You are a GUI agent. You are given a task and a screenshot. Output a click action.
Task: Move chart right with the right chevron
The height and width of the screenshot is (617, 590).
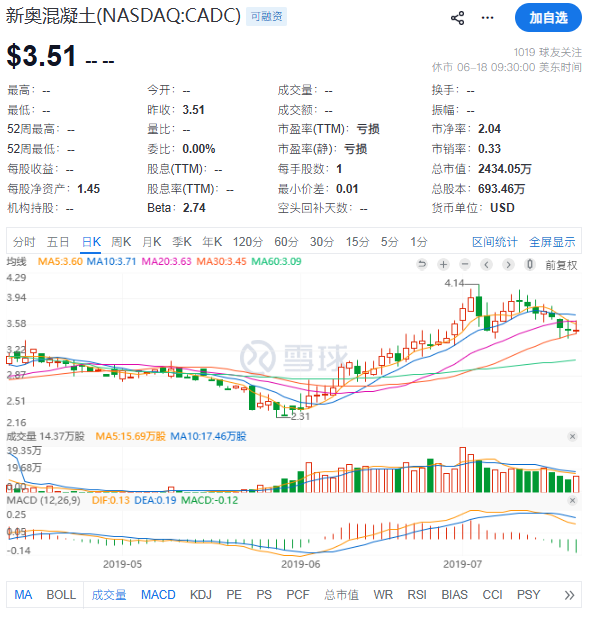click(x=508, y=264)
